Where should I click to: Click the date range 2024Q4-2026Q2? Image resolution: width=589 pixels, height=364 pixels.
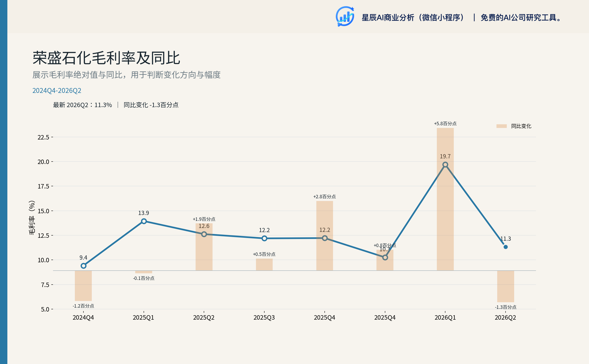coord(57,90)
